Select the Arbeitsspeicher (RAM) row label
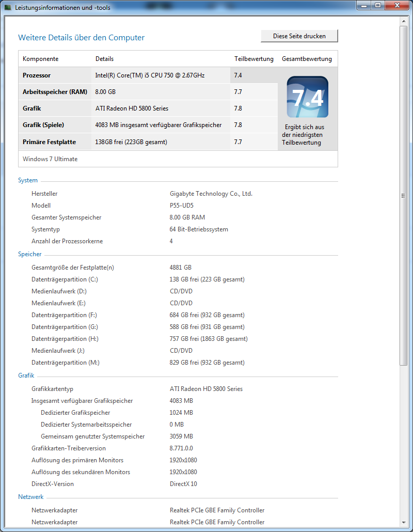The width and height of the screenshot is (413, 532). pyautogui.click(x=55, y=92)
